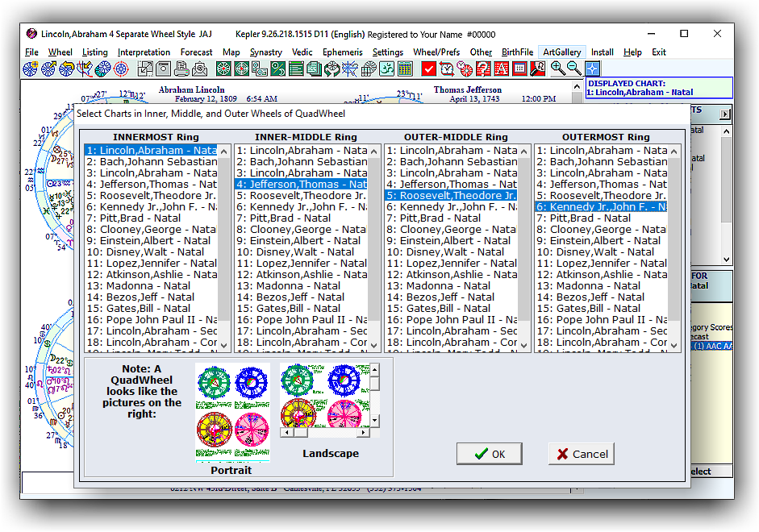This screenshot has height=532, width=759.
Task: Click chart area scroll up arrow in main window
Action: [577, 86]
